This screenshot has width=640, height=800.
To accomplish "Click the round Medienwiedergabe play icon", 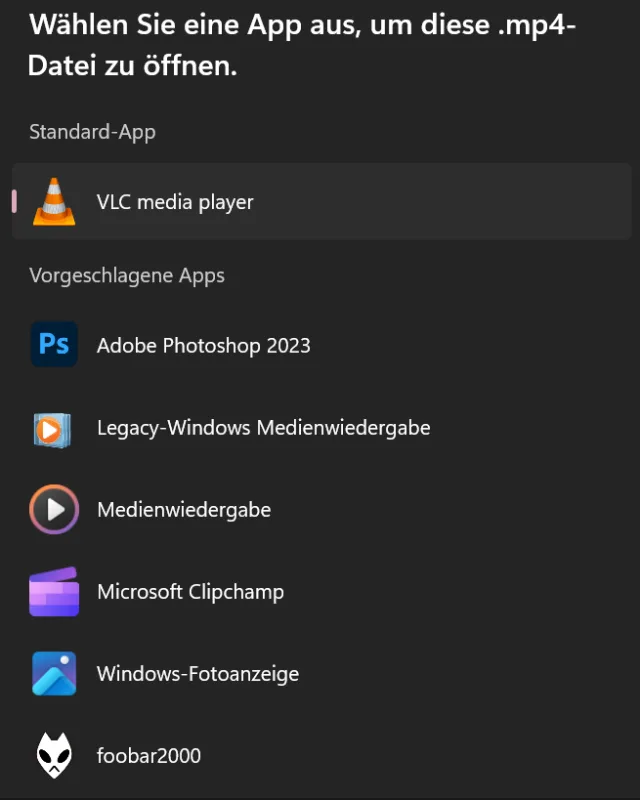I will click(x=54, y=510).
